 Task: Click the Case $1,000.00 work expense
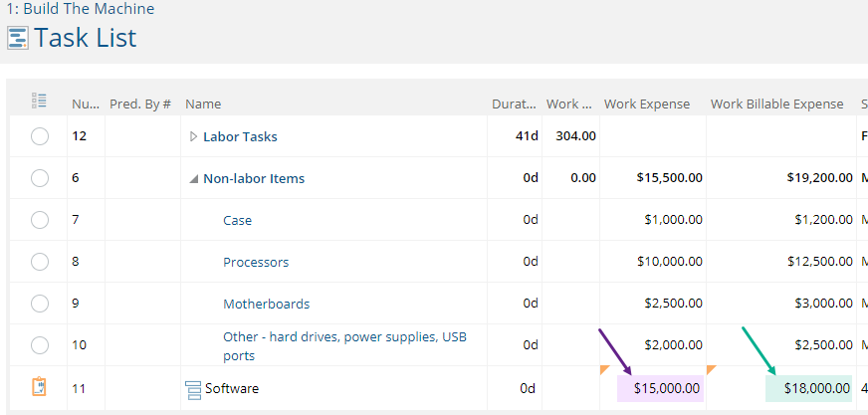(674, 220)
